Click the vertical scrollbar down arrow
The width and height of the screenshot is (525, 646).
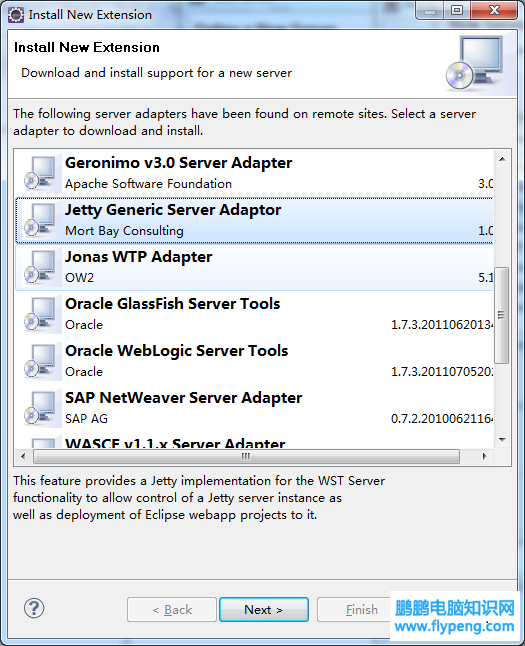tap(502, 440)
